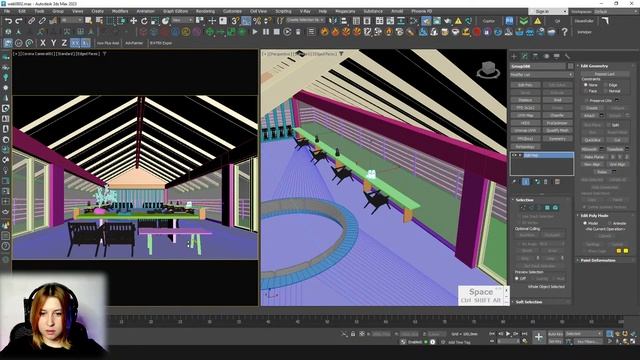The height and width of the screenshot is (360, 640).
Task: Open the Create command panel tab
Action: tap(514, 56)
